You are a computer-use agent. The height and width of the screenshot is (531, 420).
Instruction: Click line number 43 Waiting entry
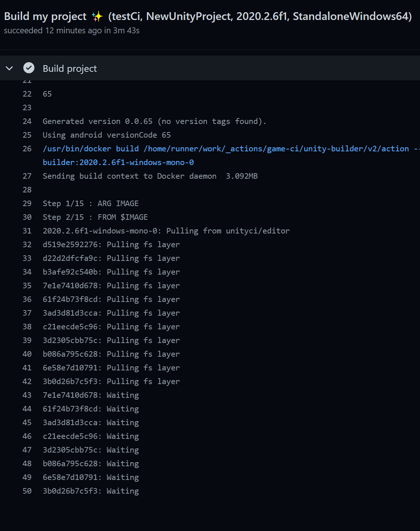point(27,395)
